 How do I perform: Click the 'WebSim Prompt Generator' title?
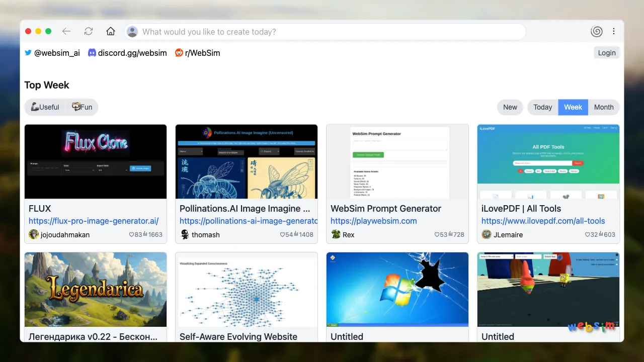click(386, 208)
